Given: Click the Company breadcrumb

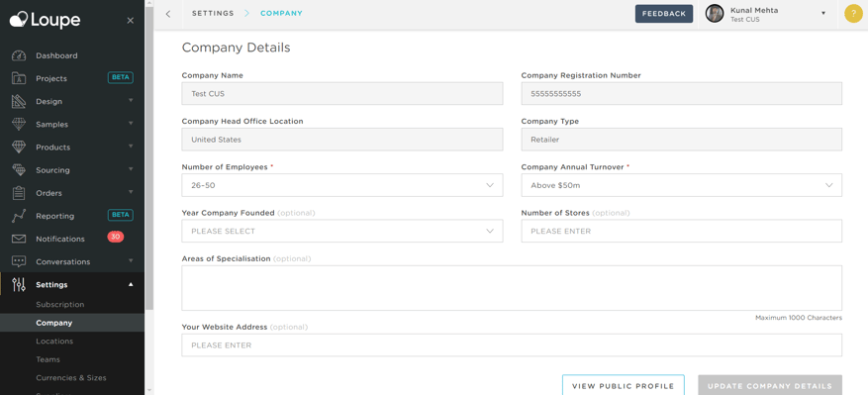Looking at the screenshot, I should 281,13.
